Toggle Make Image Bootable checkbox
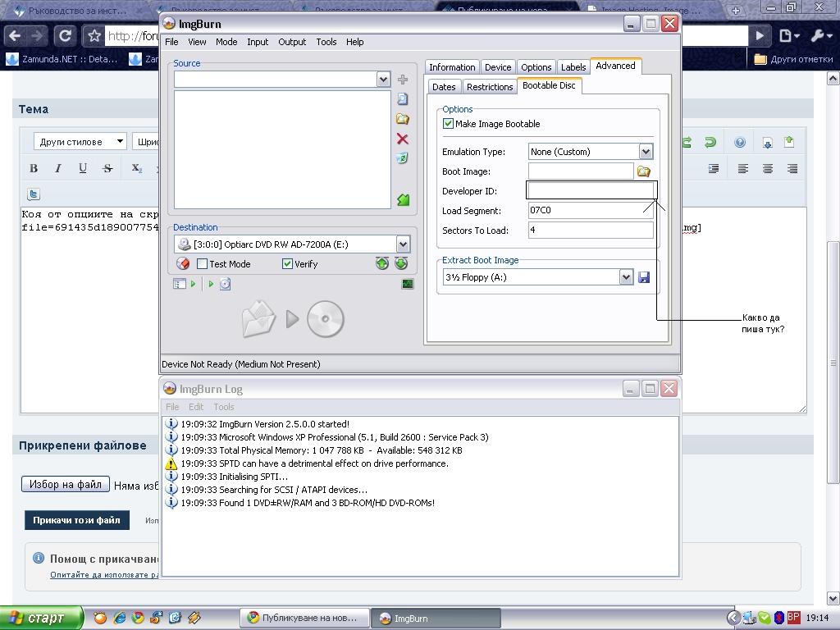 click(449, 124)
